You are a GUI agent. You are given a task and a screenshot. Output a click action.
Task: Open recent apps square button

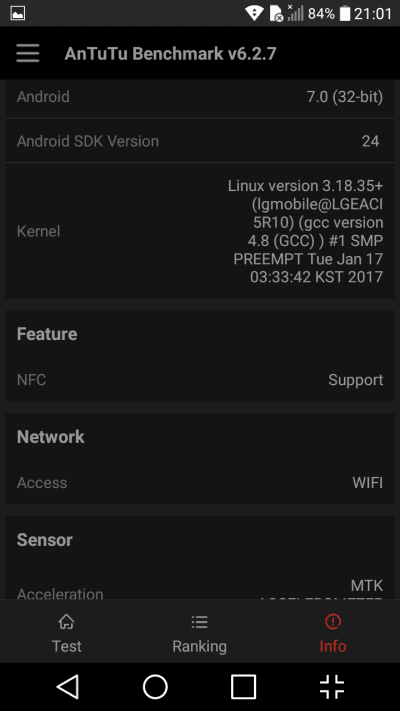tap(244, 687)
